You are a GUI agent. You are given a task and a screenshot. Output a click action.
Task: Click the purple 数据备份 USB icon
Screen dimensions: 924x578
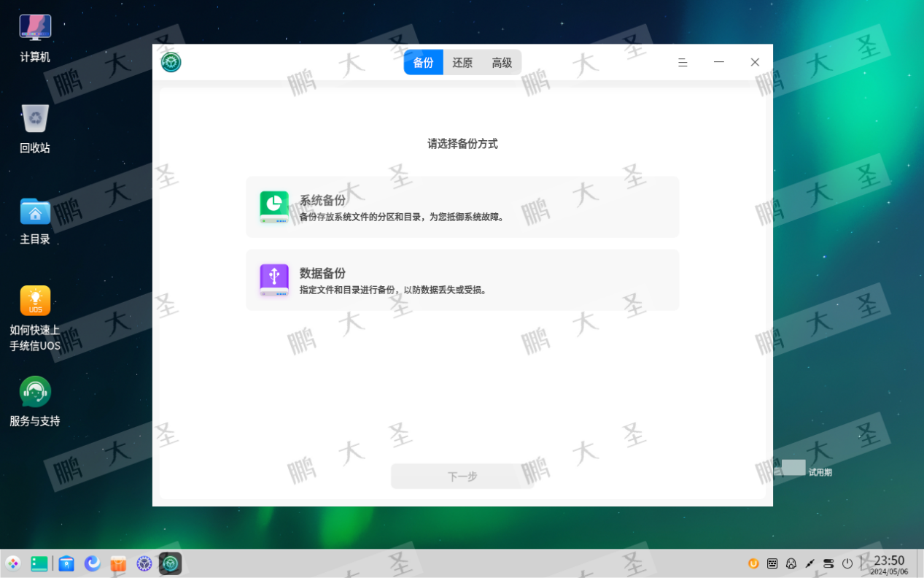[274, 280]
